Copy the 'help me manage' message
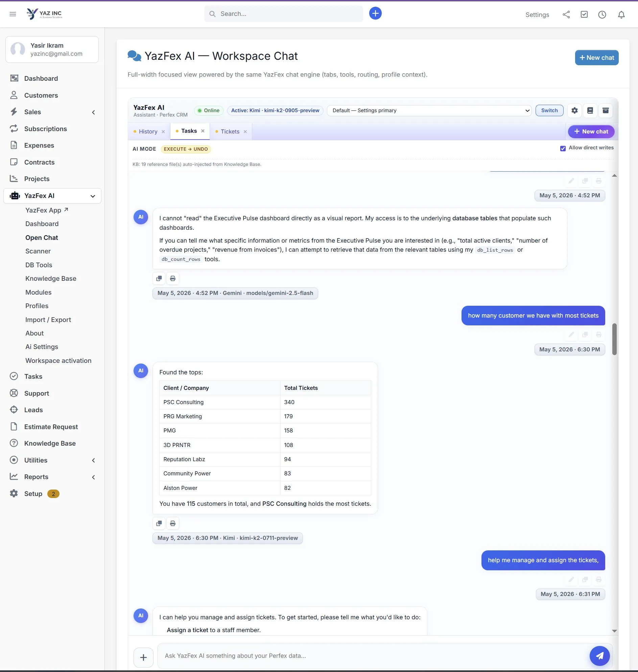The height and width of the screenshot is (672, 638). click(585, 579)
